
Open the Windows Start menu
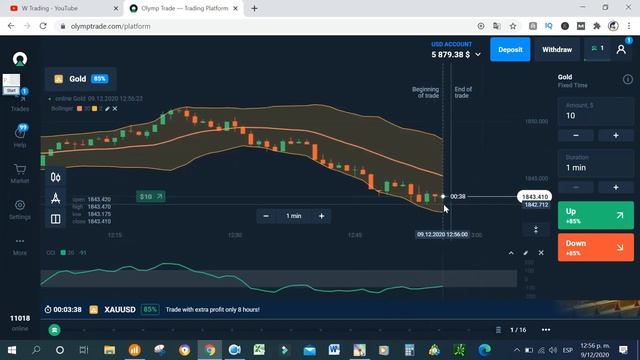(12, 350)
